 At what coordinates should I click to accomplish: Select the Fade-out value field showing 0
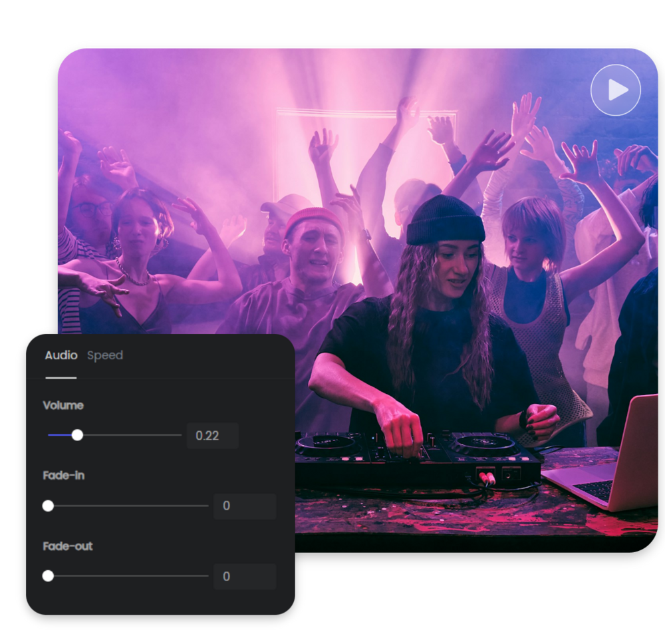tap(245, 577)
